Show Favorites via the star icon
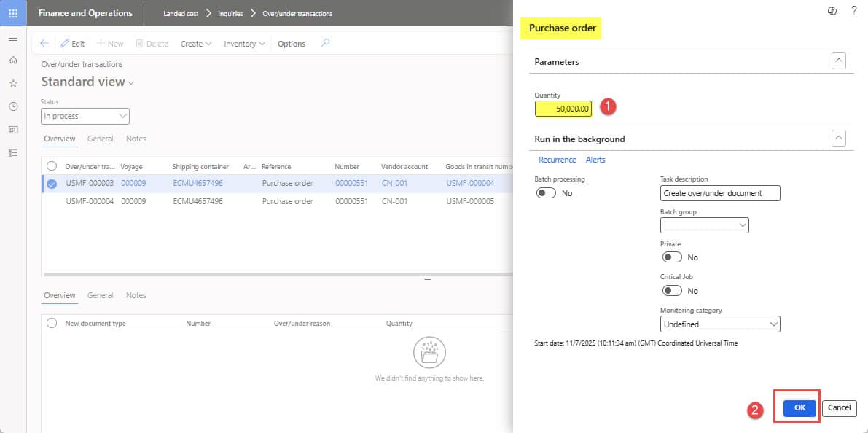 click(12, 83)
